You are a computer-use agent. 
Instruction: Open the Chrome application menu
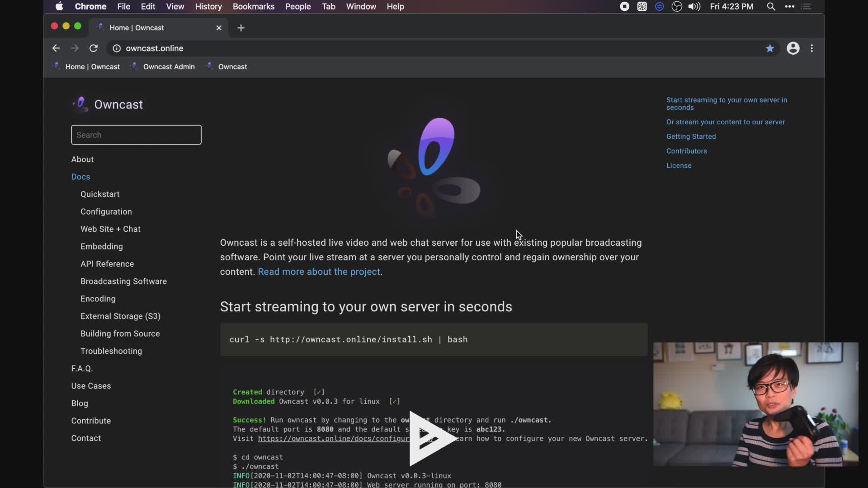click(x=90, y=6)
